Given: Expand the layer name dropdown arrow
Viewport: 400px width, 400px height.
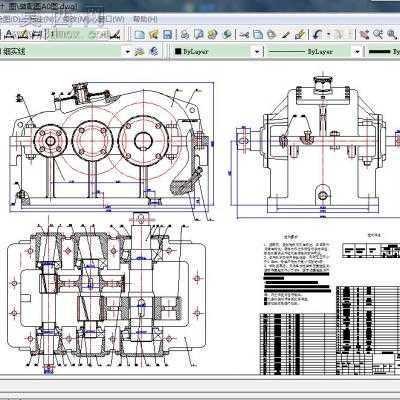Looking at the screenshot, I should click(127, 52).
